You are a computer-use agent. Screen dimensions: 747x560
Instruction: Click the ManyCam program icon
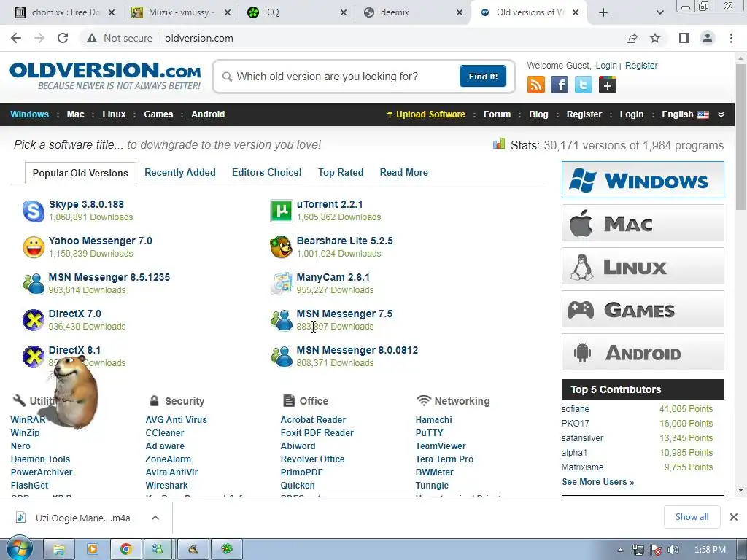point(281,284)
